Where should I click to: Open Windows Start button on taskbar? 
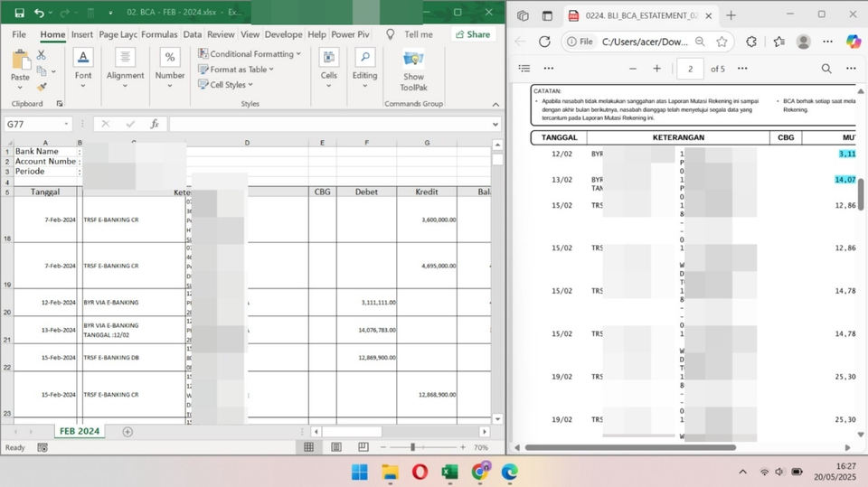359,472
